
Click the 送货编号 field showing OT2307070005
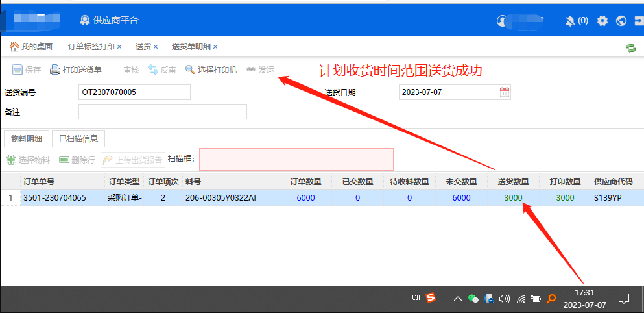pyautogui.click(x=134, y=92)
